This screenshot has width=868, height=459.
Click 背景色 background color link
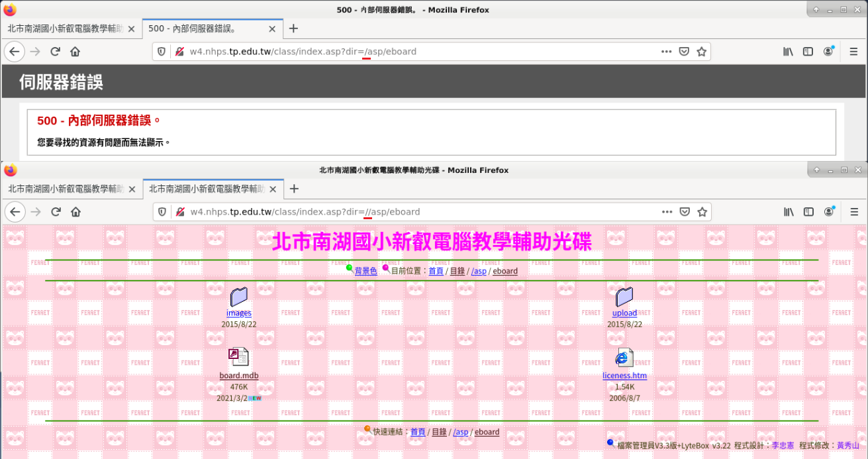[x=365, y=271]
